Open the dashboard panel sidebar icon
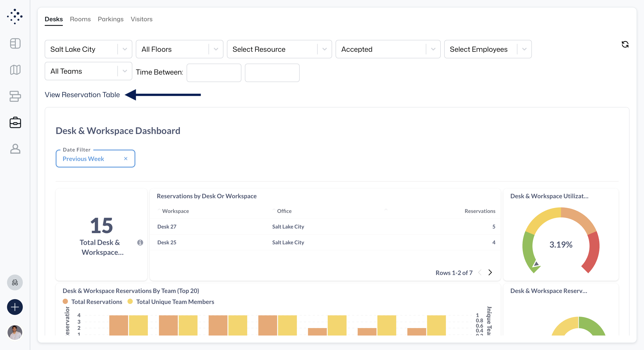The width and height of the screenshot is (644, 350). (x=15, y=44)
